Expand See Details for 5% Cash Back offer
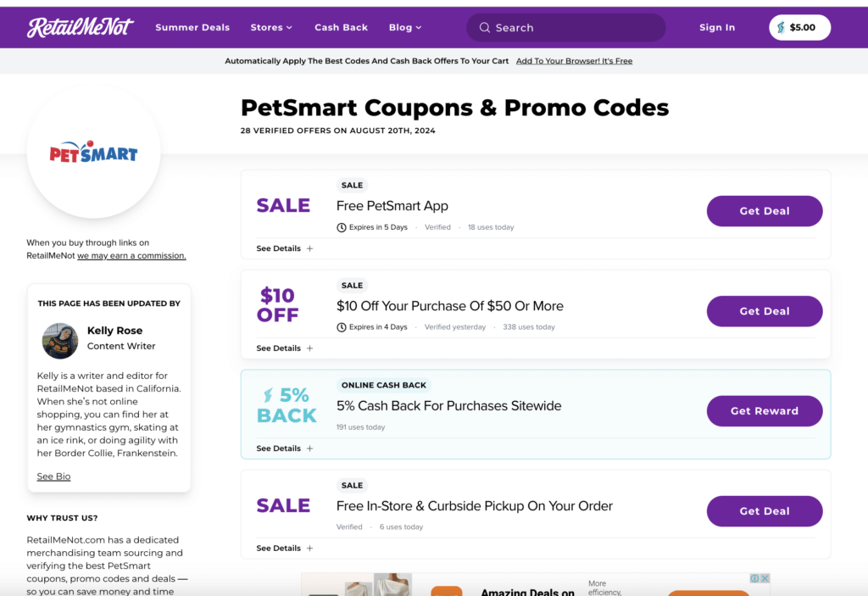The width and height of the screenshot is (868, 596). coord(284,448)
